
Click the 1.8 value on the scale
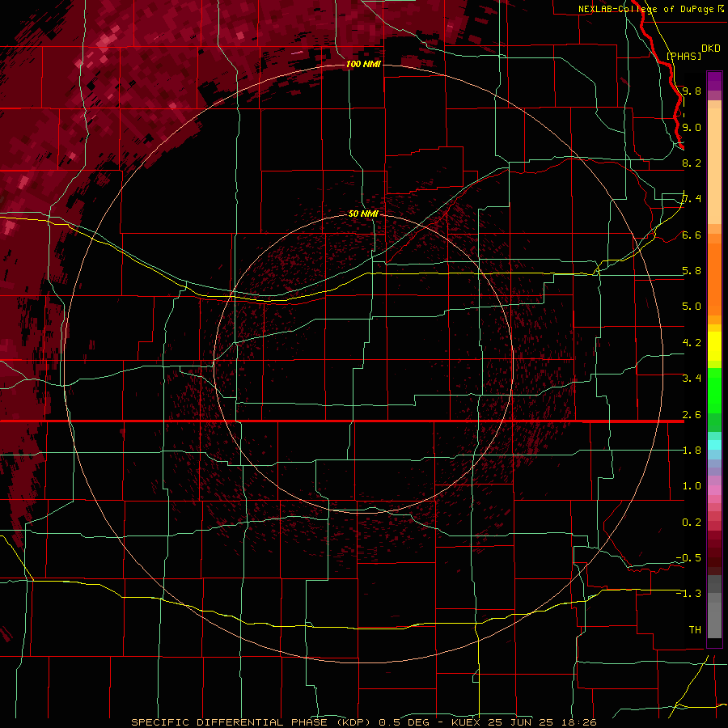click(692, 451)
